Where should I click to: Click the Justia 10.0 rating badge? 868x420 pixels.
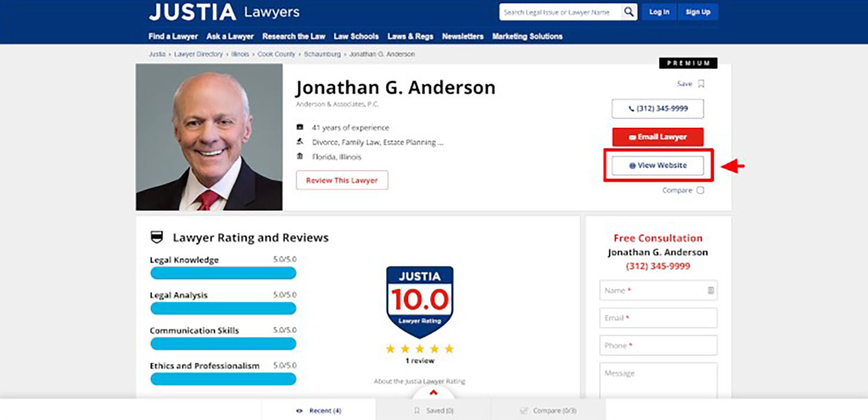pos(420,299)
